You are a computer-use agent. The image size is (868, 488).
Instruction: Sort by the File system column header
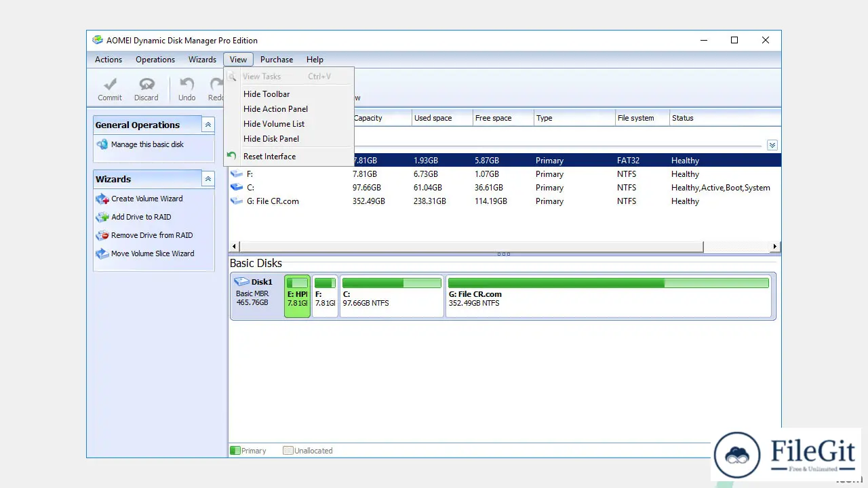point(642,118)
